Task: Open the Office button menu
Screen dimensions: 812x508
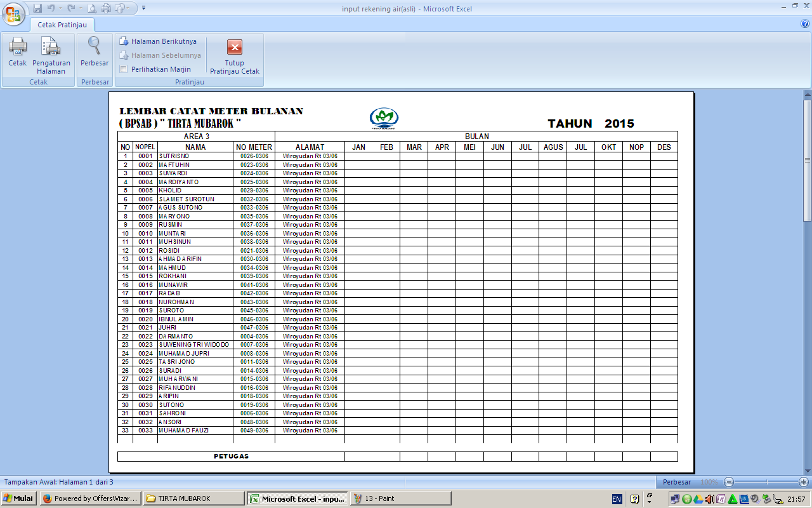Action: tap(13, 13)
